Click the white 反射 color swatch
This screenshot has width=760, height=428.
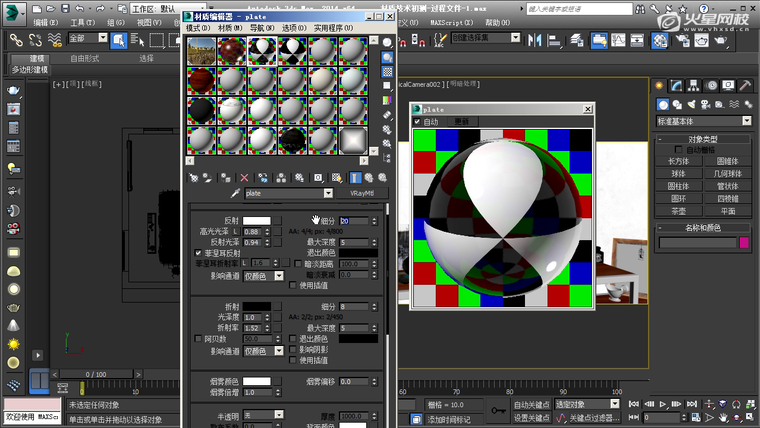pyautogui.click(x=257, y=220)
